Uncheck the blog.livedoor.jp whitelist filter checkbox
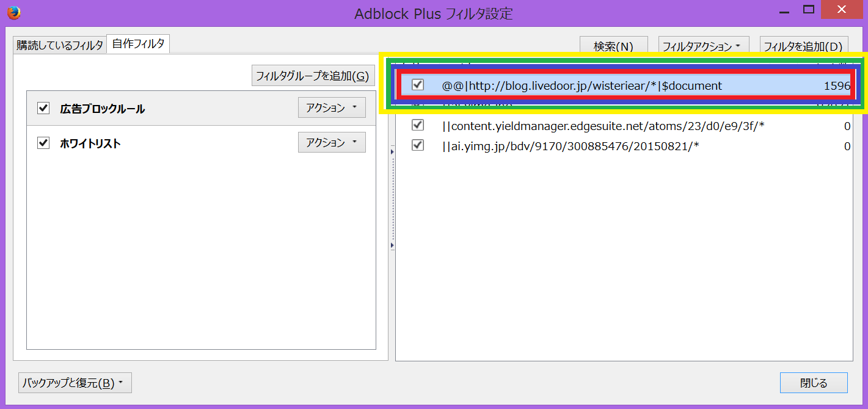This screenshot has width=868, height=409. [418, 85]
